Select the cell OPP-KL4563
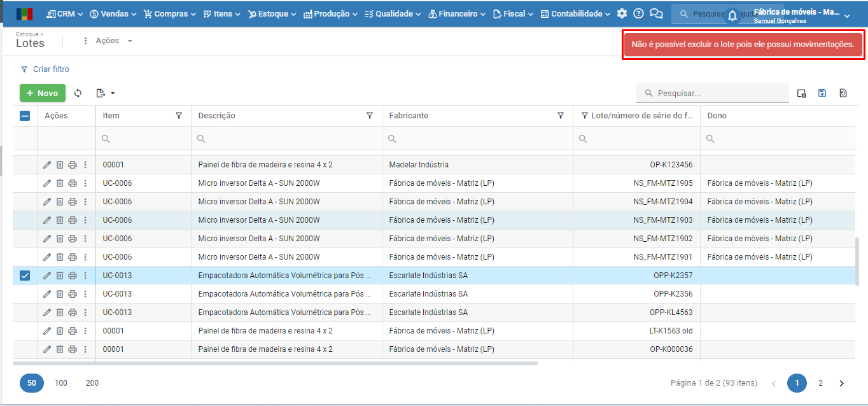Viewport: 868px width, 406px height. 636,312
